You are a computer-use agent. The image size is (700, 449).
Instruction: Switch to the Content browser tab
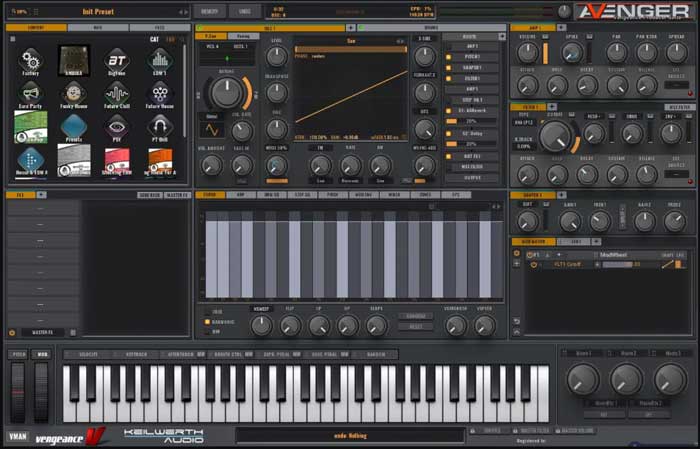coord(36,28)
